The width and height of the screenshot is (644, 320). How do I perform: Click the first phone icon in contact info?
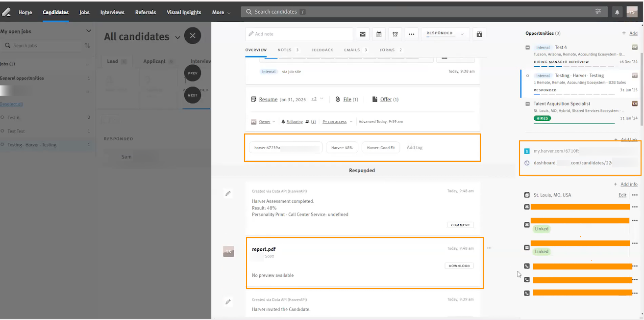527,266
